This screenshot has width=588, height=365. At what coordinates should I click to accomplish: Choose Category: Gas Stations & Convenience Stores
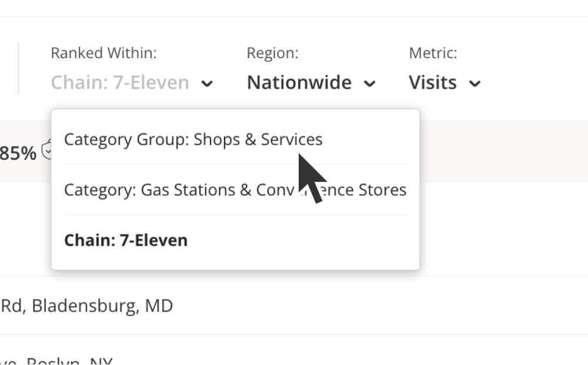(x=236, y=190)
